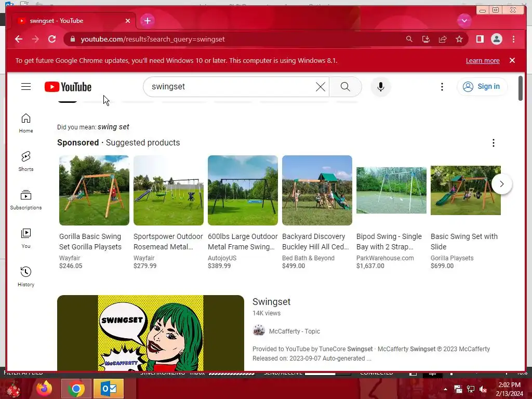Click the page vertical scrollbar thumb

point(521,88)
